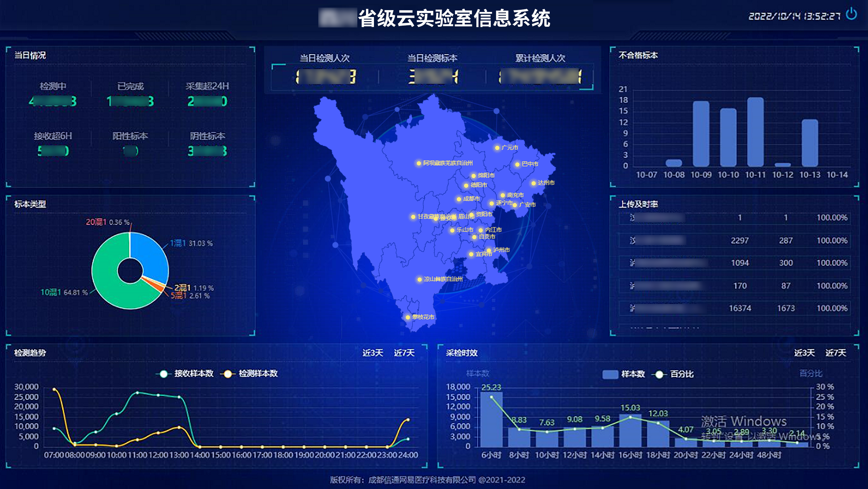Click the 成都市 map marker dot
The image size is (868, 489).
click(x=459, y=199)
